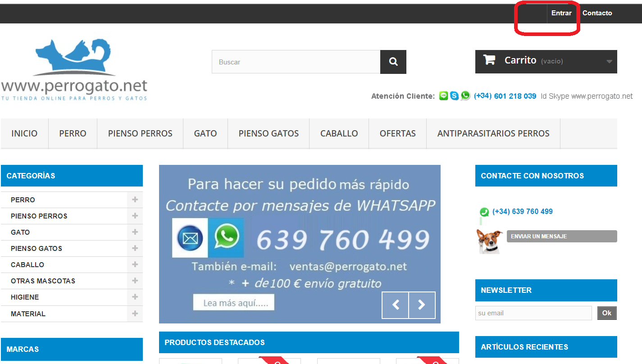Click the WhatsApp icon next to 639 760 499
This screenshot has height=364, width=642.
(484, 212)
